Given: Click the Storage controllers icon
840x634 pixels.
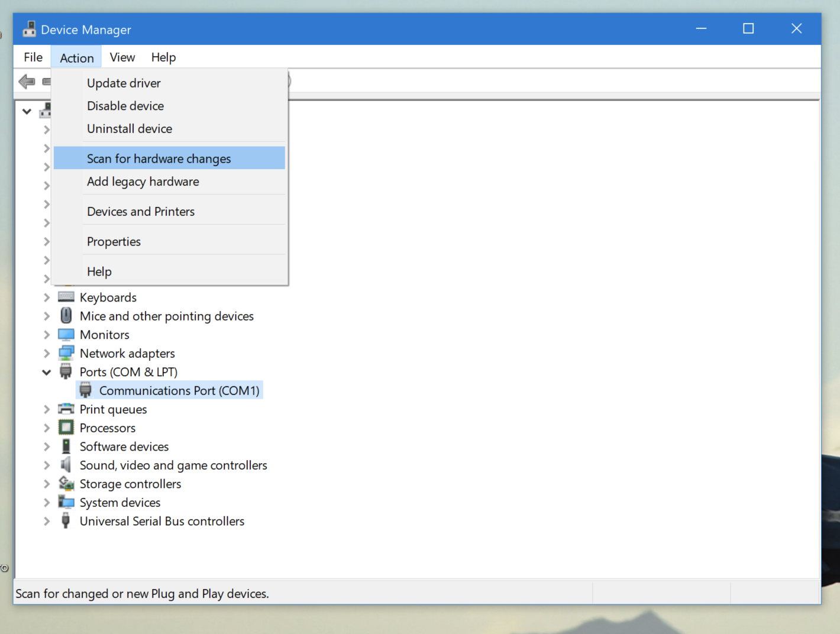Looking at the screenshot, I should point(66,484).
